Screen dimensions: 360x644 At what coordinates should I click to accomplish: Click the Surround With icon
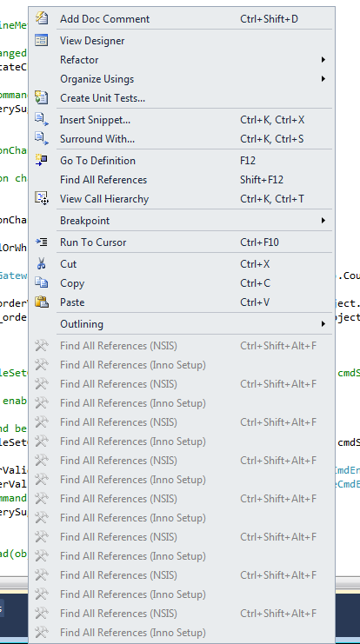pyautogui.click(x=42, y=138)
